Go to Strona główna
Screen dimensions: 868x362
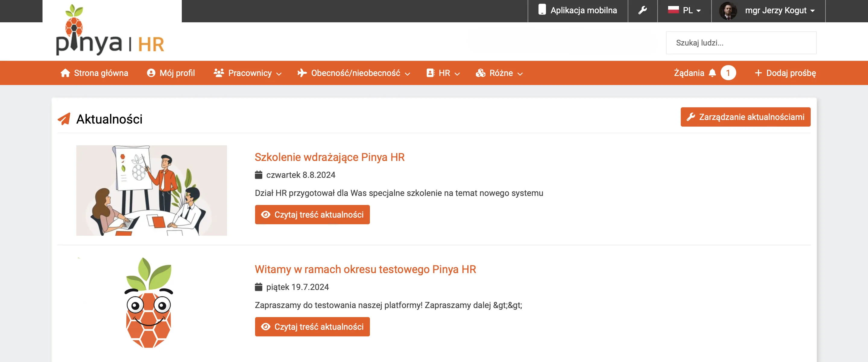pyautogui.click(x=94, y=73)
